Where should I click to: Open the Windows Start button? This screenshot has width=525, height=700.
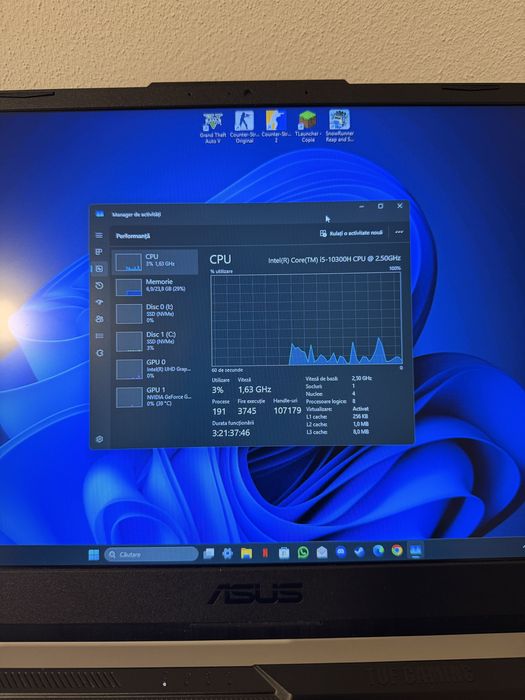tap(94, 554)
